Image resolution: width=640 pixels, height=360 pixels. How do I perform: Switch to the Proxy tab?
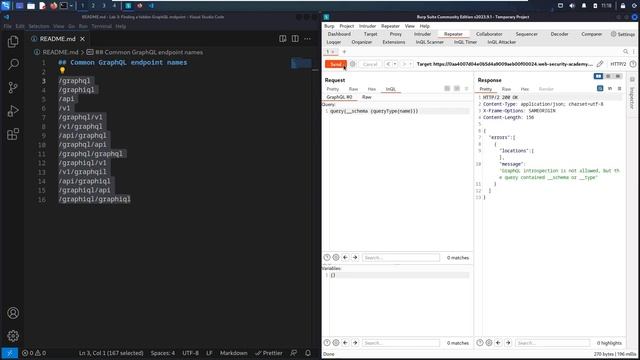396,34
